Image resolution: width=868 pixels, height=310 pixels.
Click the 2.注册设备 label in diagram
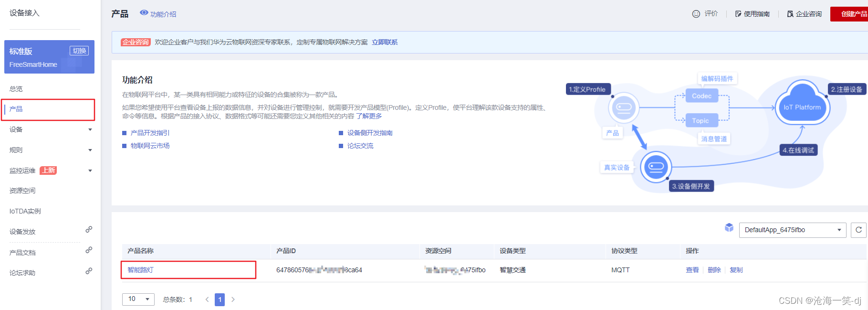[x=847, y=89]
